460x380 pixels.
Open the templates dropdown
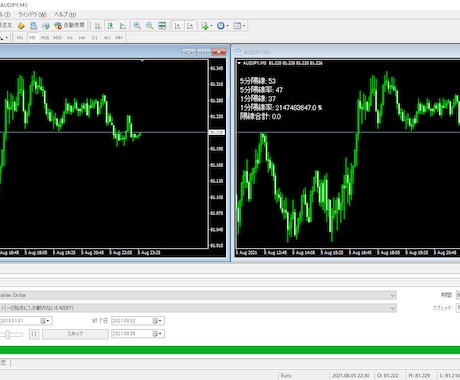click(239, 26)
